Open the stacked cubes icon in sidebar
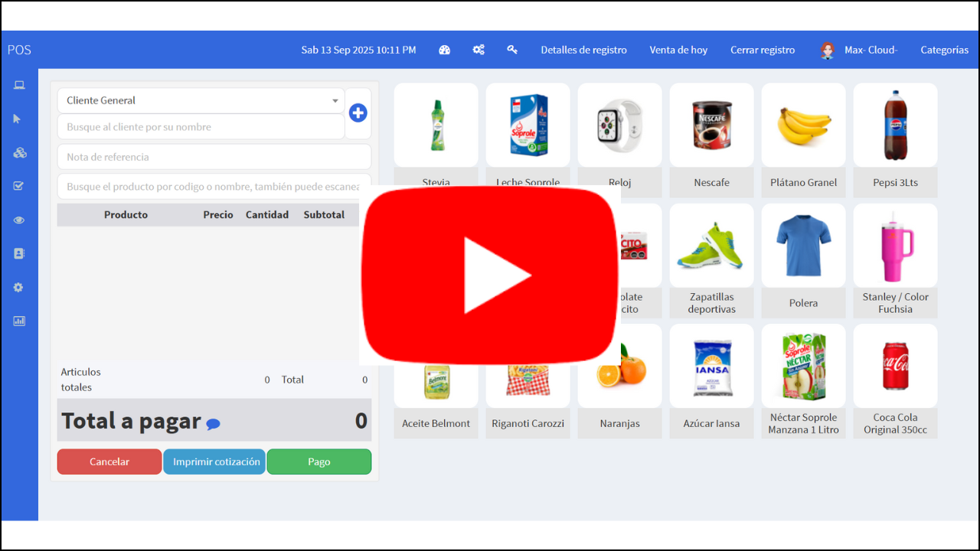The image size is (980, 551). click(19, 152)
